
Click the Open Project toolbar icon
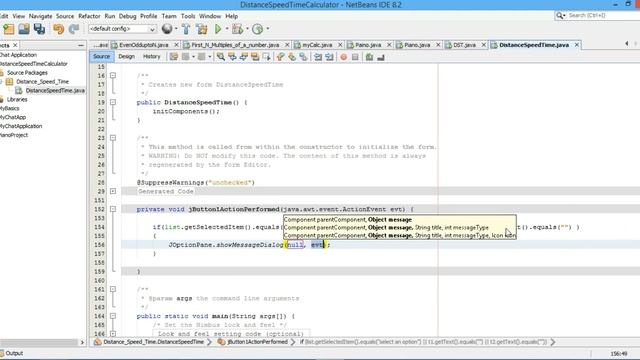pos(24,29)
